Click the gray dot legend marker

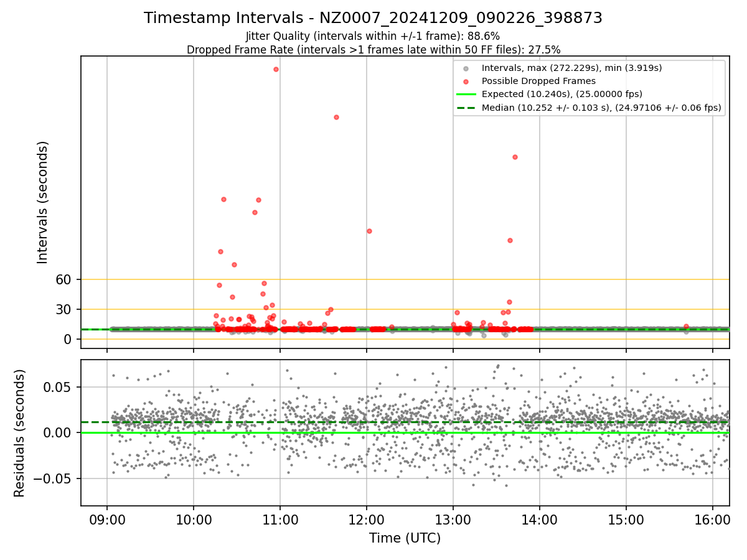pyautogui.click(x=466, y=68)
